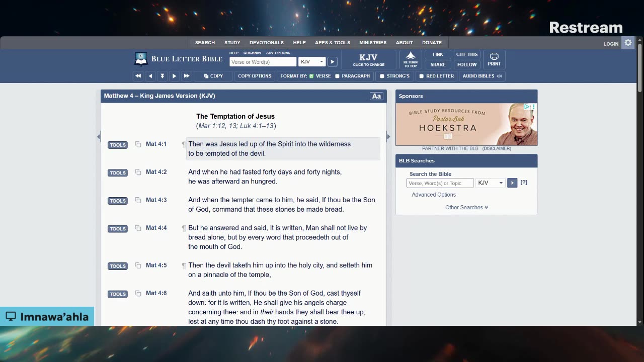Click the Verse or Word(s) search field

(263, 62)
